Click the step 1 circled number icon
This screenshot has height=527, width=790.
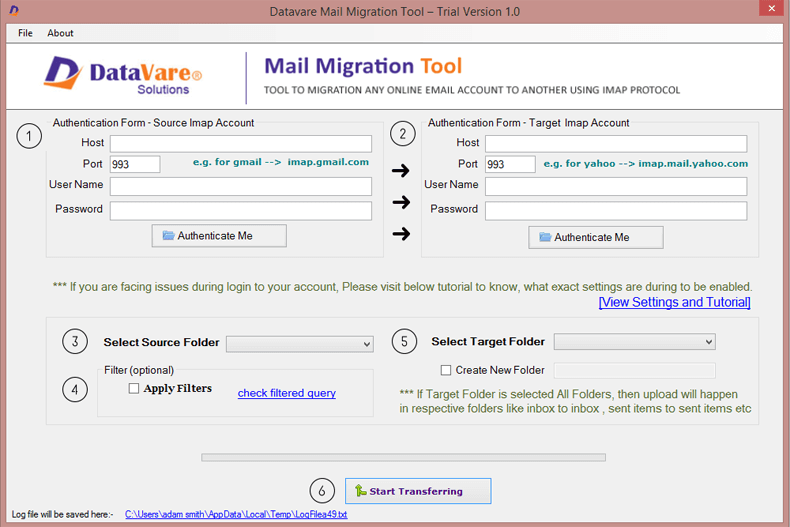30,136
